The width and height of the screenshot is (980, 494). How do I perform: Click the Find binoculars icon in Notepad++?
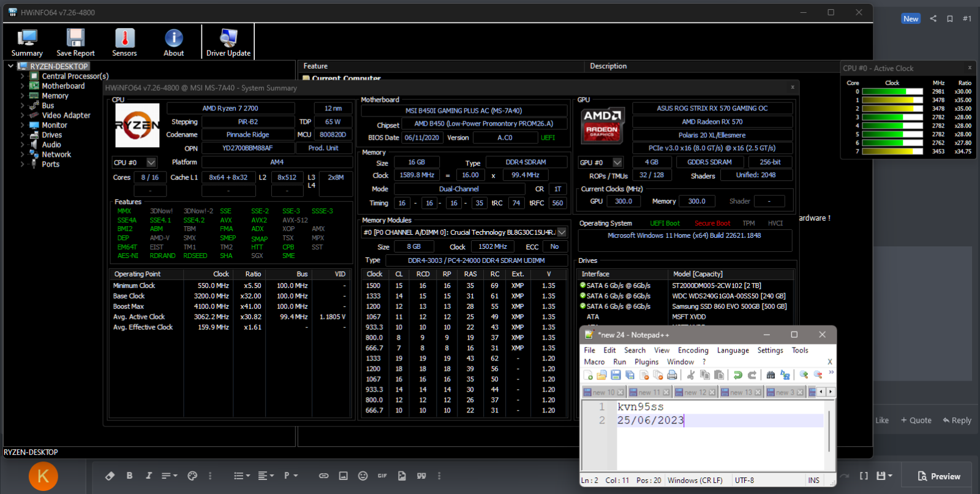point(771,375)
